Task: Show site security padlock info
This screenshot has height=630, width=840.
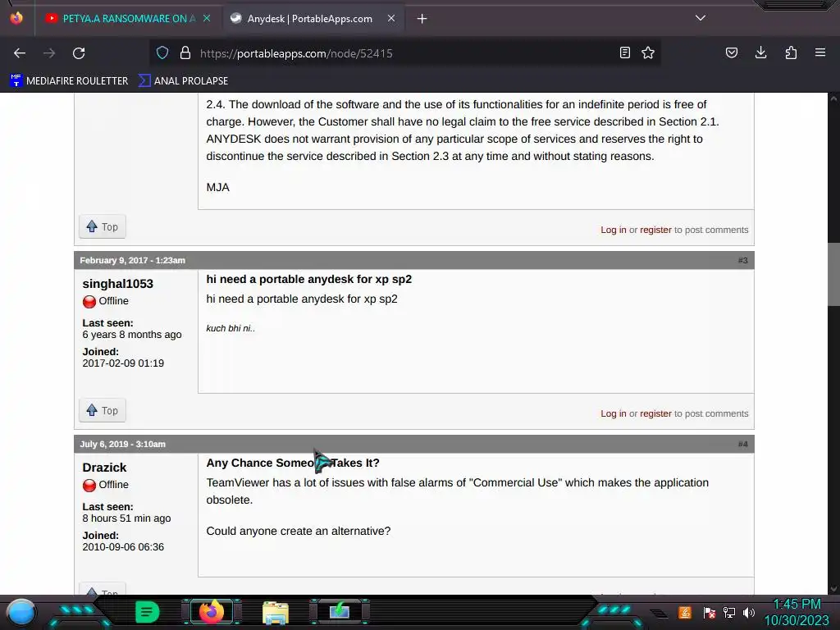Action: point(185,52)
